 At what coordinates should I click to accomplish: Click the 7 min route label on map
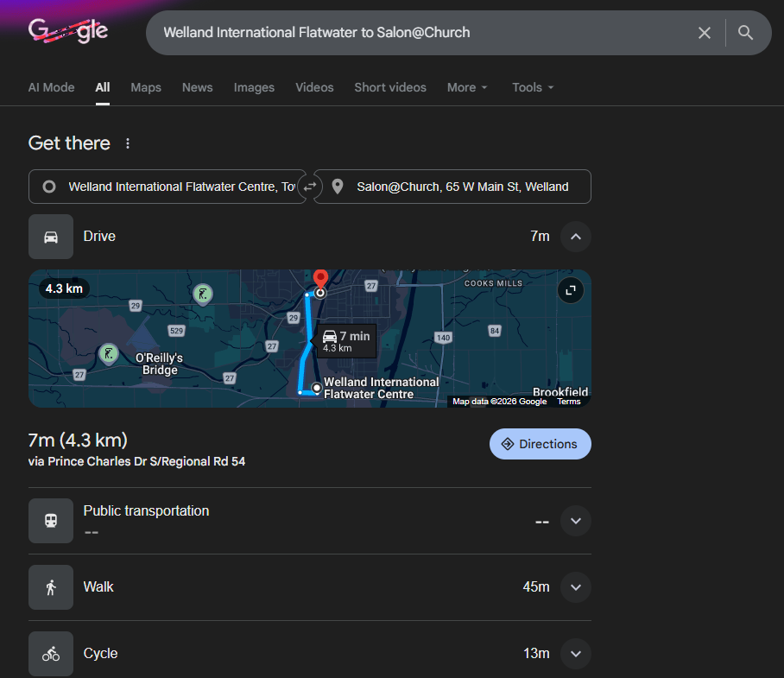pyautogui.click(x=346, y=341)
